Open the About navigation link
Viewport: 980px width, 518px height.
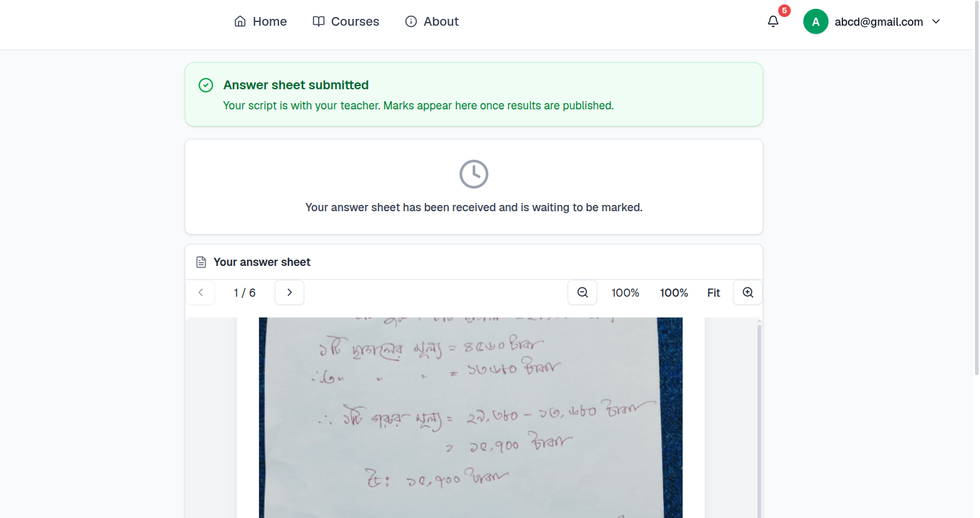coord(432,21)
